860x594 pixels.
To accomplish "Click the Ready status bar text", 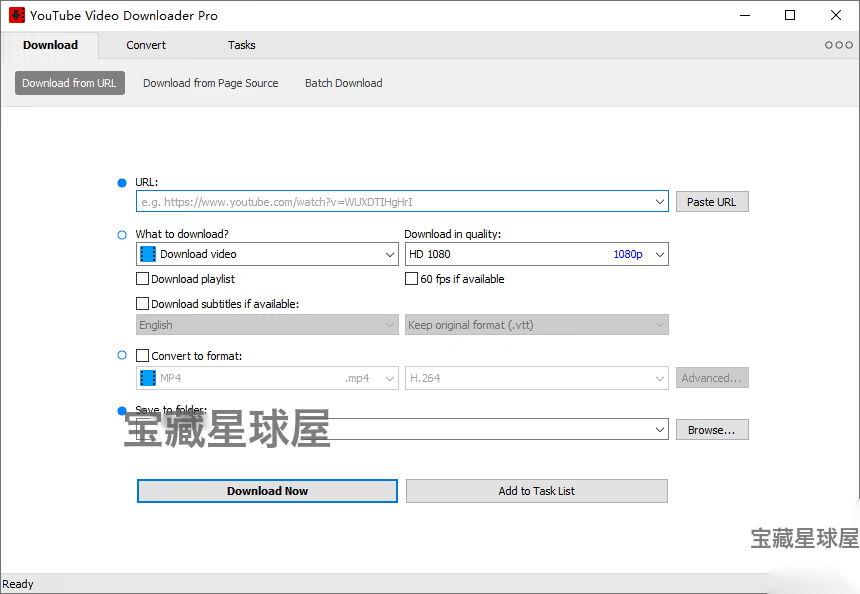I will [18, 584].
